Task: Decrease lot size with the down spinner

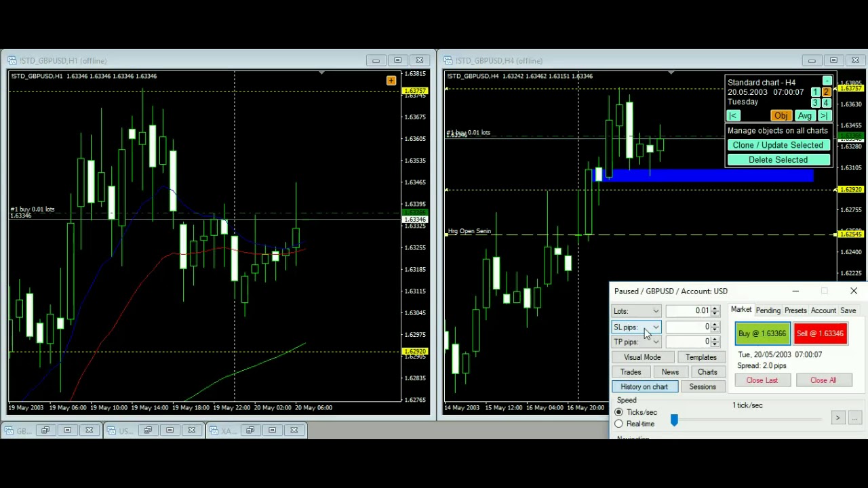Action: pyautogui.click(x=715, y=314)
